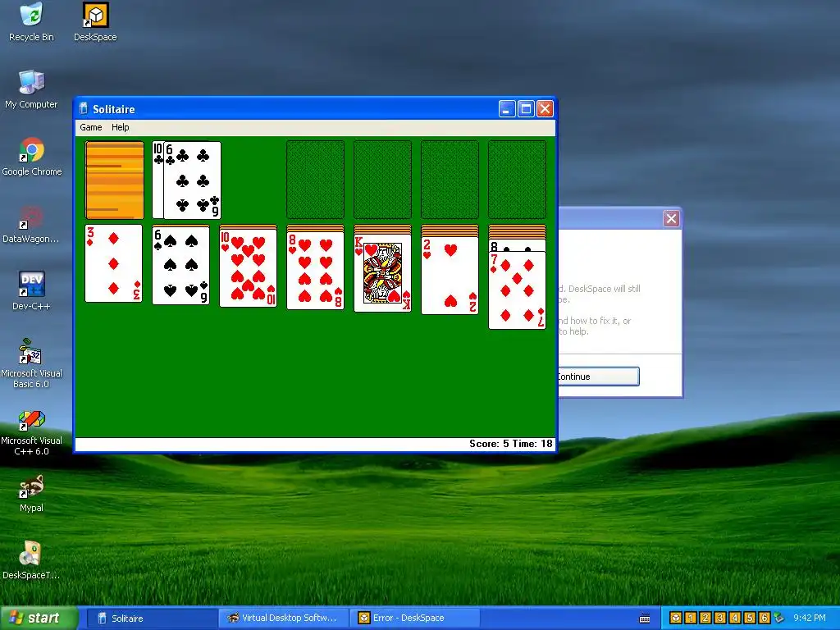Click the Start button
Image resolution: width=840 pixels, height=630 pixels.
click(38, 618)
